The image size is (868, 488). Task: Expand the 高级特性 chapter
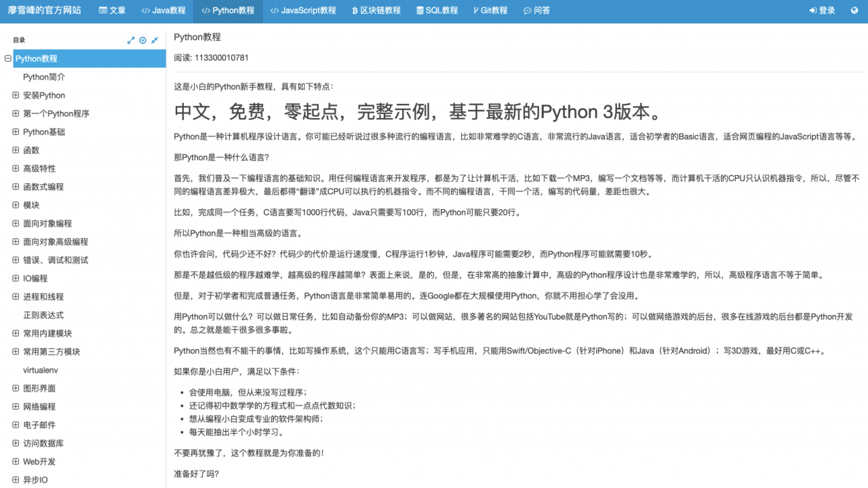pyautogui.click(x=16, y=168)
